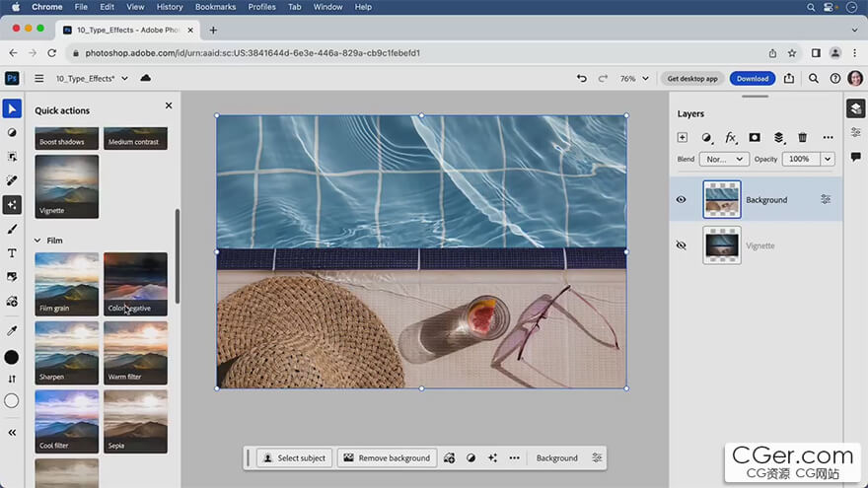Open the hamburger main menu

(38, 79)
